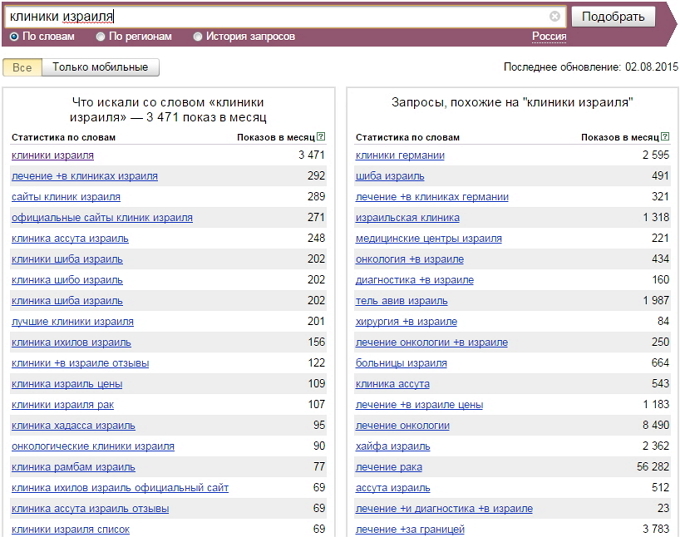Open 'официальные сайты клиник израиля' link

[x=102, y=218]
